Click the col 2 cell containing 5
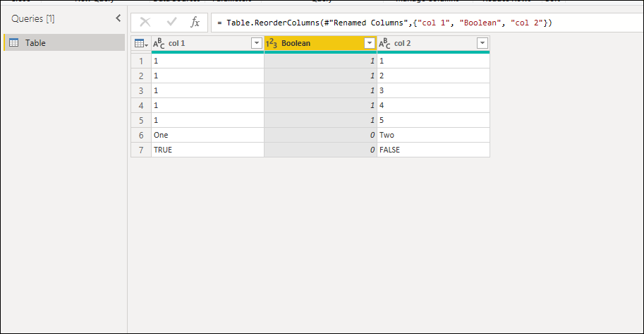The width and height of the screenshot is (644, 334). coord(433,120)
